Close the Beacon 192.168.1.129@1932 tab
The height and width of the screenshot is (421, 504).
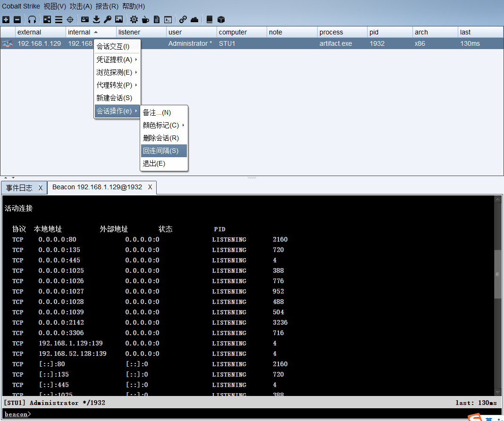pyautogui.click(x=150, y=187)
